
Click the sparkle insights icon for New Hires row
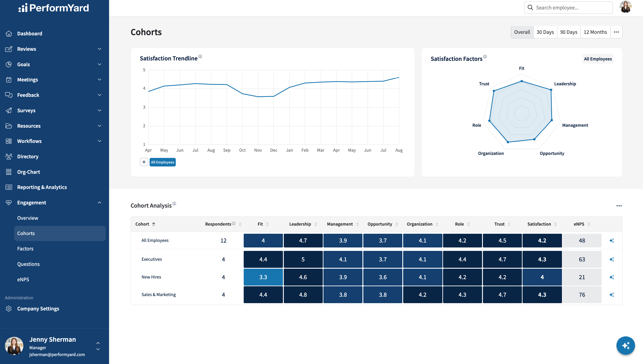[612, 277]
